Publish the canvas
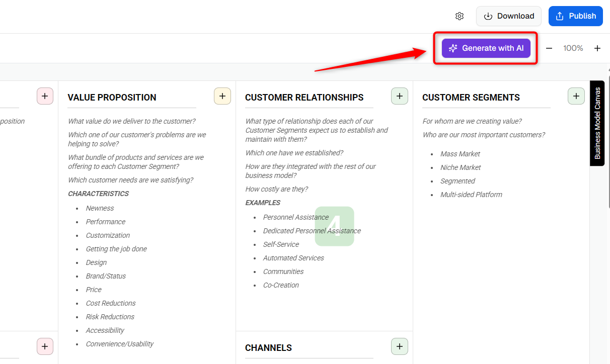The width and height of the screenshot is (610, 364). tap(575, 16)
